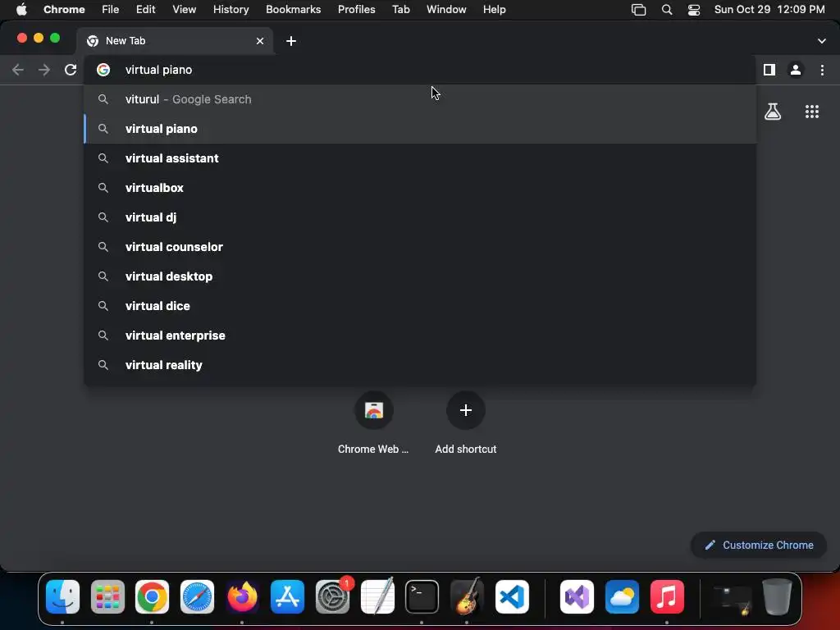Click the browser forward arrow
The image size is (840, 630).
[44, 70]
